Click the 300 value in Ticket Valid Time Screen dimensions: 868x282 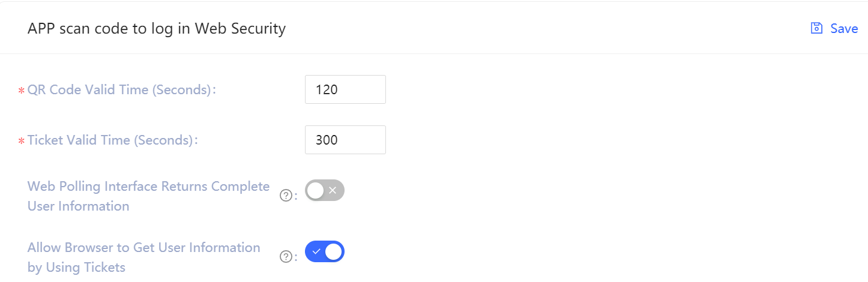pos(327,140)
